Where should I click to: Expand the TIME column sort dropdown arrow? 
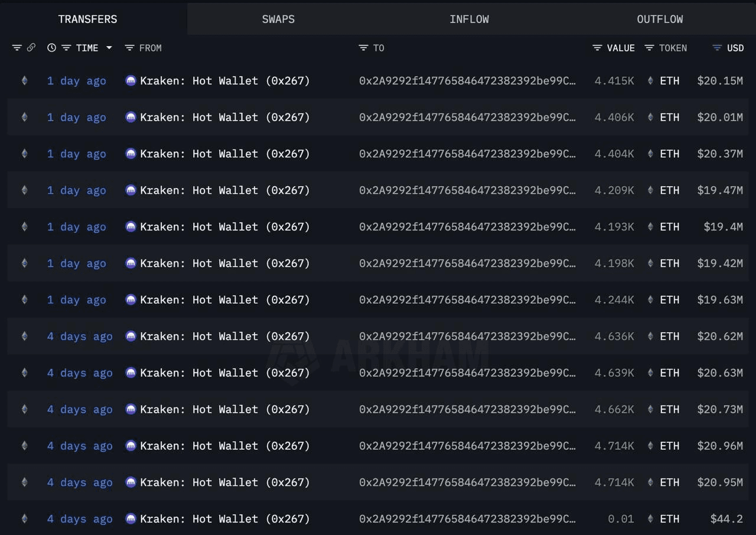pos(109,48)
